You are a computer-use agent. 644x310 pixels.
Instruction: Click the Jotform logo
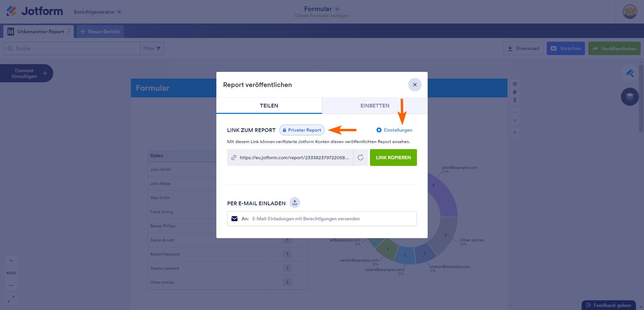(x=35, y=11)
